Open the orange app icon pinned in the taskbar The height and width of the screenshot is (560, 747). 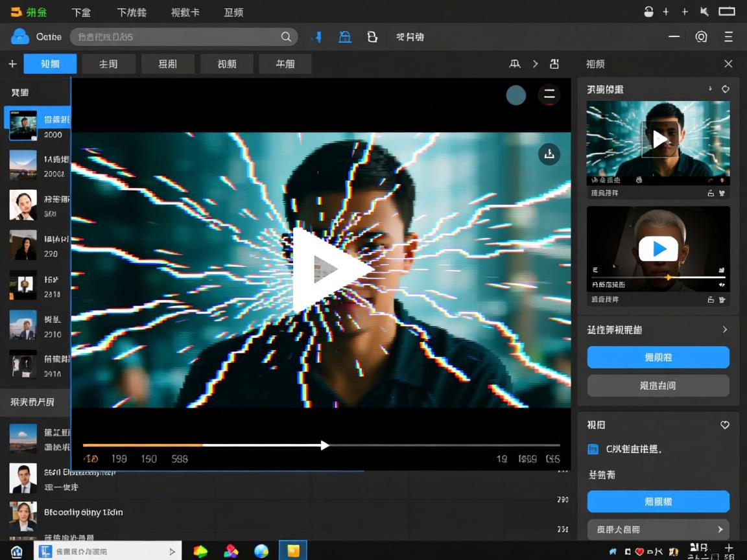click(292, 550)
